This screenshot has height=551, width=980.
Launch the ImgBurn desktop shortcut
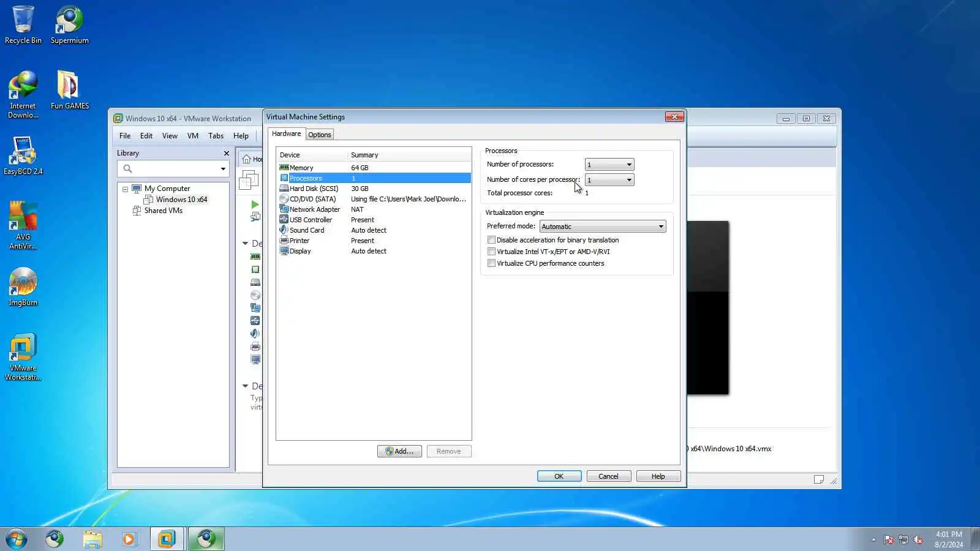click(x=23, y=287)
